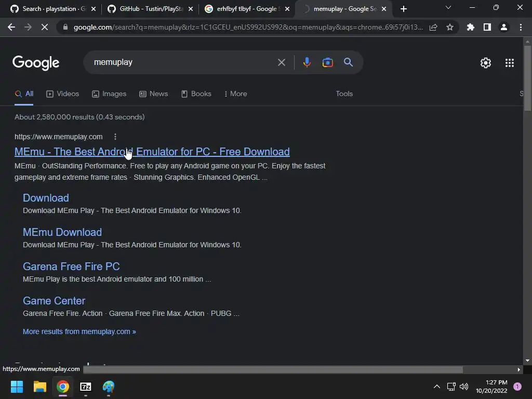Screen dimensions: 532x399
Task: Click the vertical scrollbar thumb
Action: [527, 78]
